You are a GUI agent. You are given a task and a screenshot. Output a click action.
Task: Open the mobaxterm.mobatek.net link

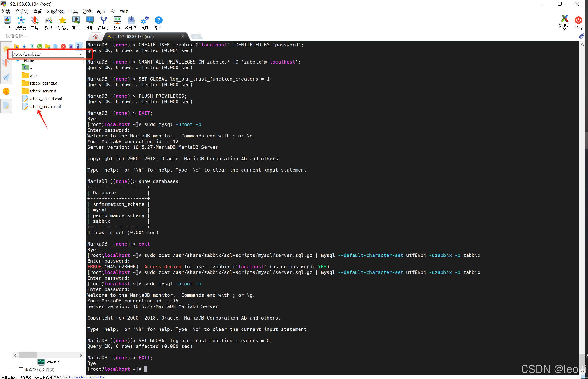pos(88,377)
